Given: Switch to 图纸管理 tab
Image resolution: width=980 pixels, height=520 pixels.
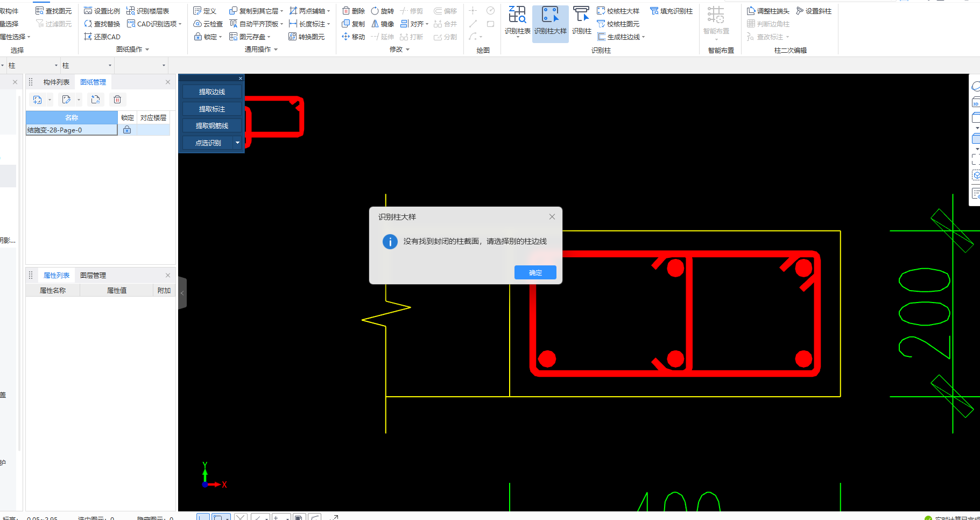Looking at the screenshot, I should pos(93,82).
